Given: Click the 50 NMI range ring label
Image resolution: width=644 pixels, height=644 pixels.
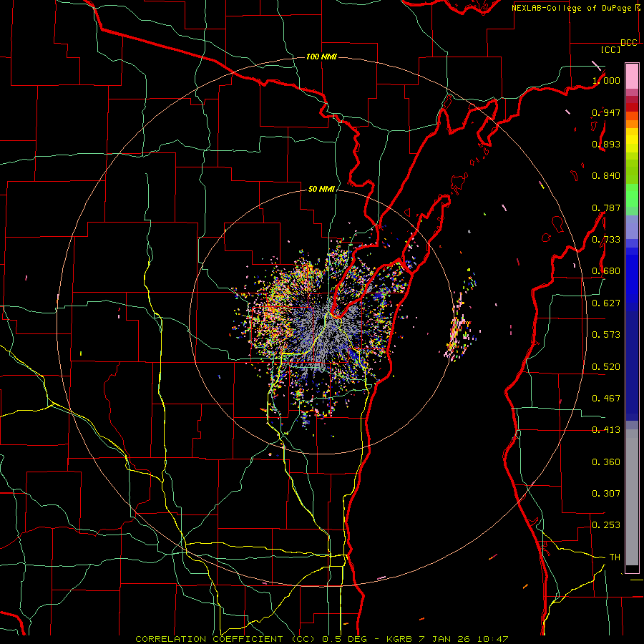Looking at the screenshot, I should [321, 189].
